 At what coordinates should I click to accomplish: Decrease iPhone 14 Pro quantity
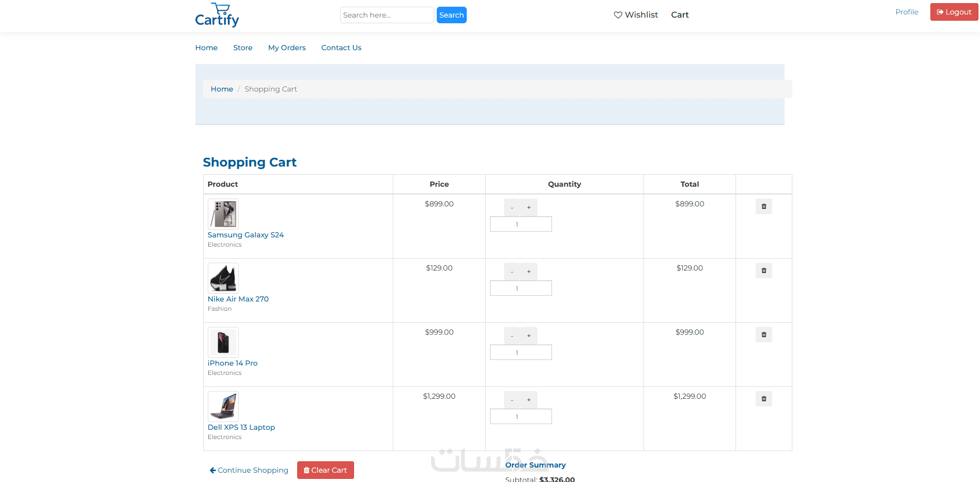click(x=512, y=336)
